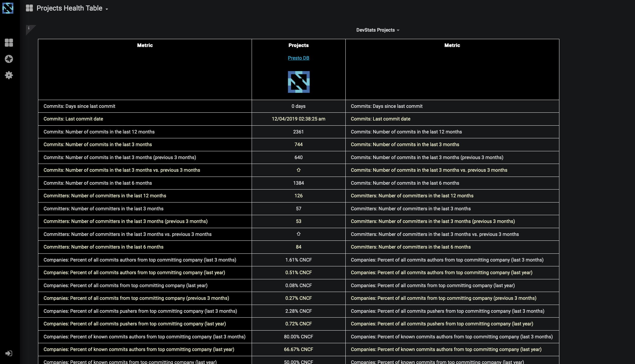Image resolution: width=635 pixels, height=364 pixels.
Task: Click the Grafana home logo icon
Action: coord(8,8)
